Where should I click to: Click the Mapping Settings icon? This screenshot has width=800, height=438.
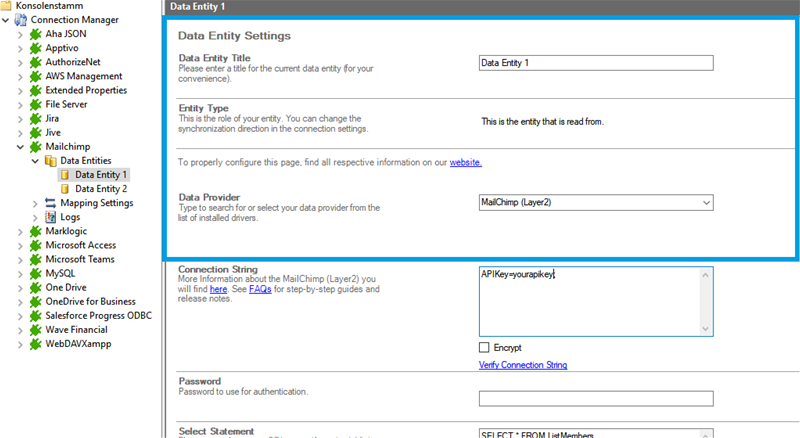coord(51,203)
